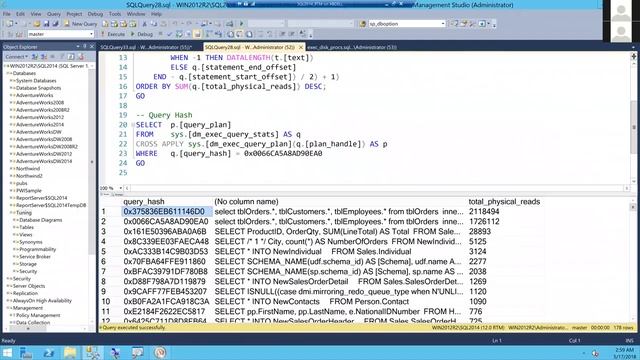Click the Decrease Indent toolbar icon
Image resolution: width=640 pixels, height=360 pixels.
tap(282, 34)
